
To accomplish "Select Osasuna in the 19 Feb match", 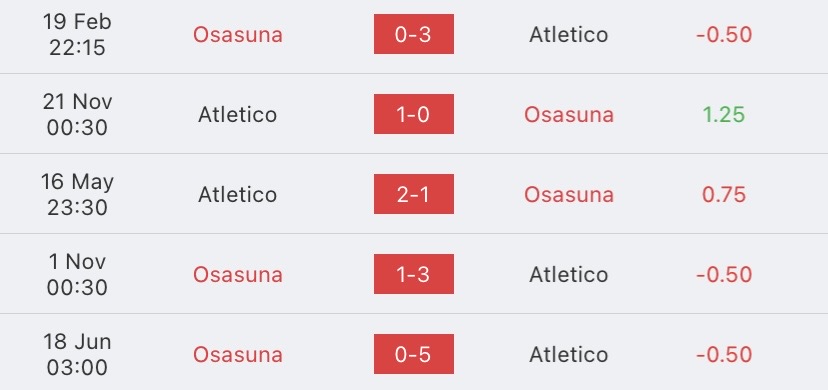I will (x=238, y=34).
